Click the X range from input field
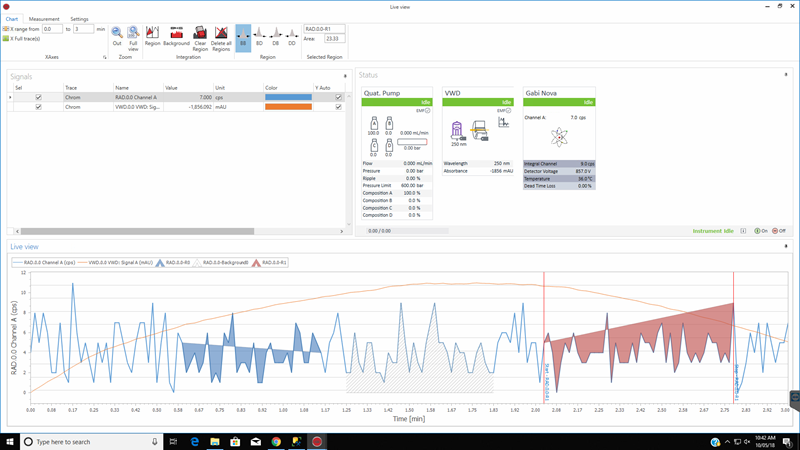 point(52,29)
